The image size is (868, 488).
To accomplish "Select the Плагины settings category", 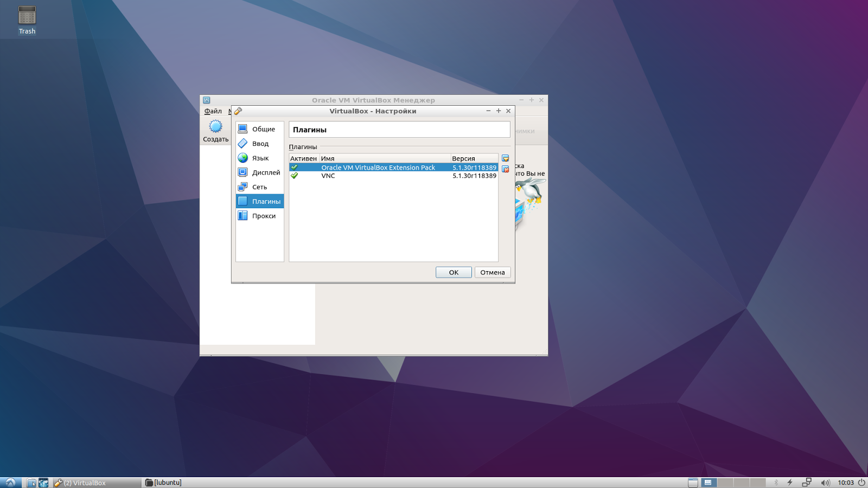I will point(260,201).
